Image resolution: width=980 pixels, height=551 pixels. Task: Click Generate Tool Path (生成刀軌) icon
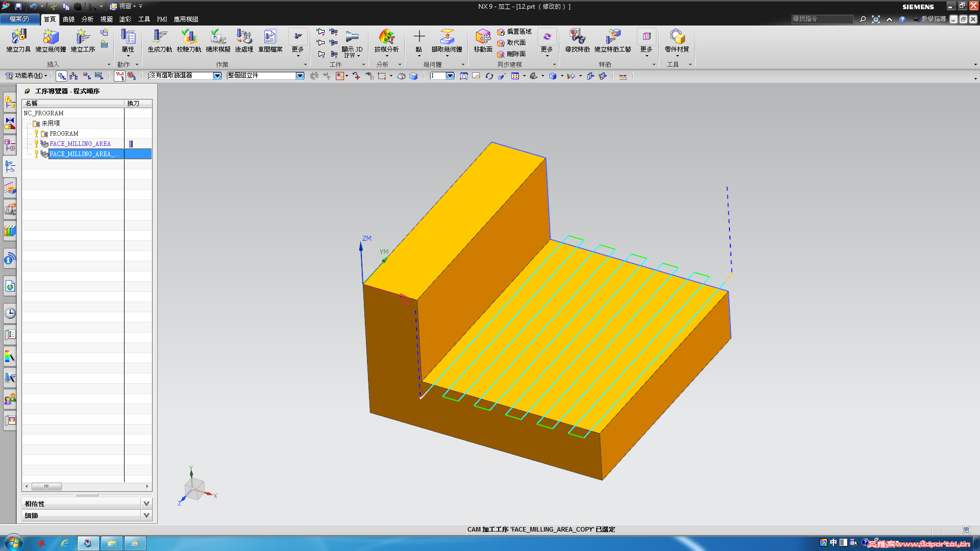click(x=160, y=40)
